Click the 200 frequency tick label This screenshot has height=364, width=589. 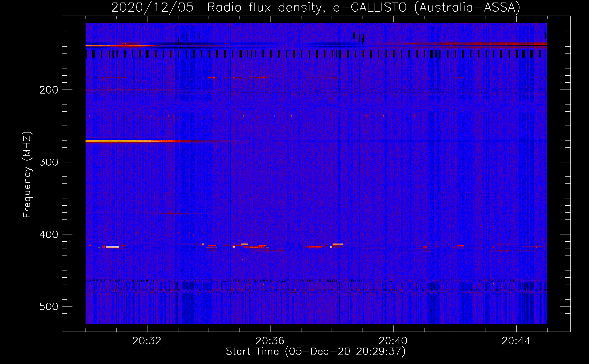pos(49,90)
